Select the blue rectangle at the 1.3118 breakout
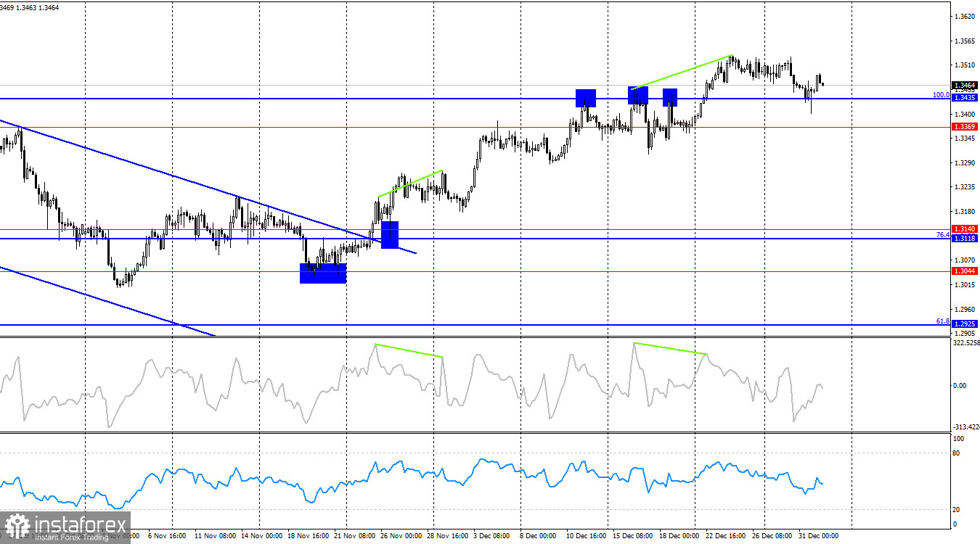This screenshot has width=980, height=544. click(390, 235)
